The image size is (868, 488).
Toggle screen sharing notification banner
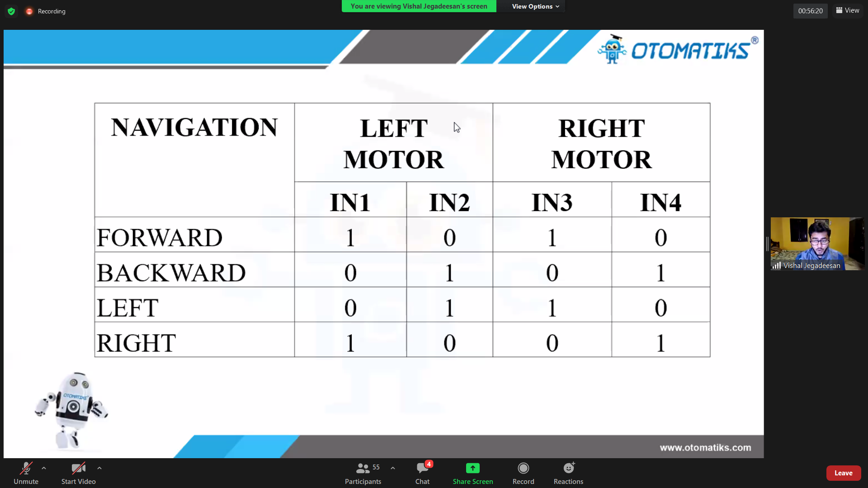pos(419,6)
